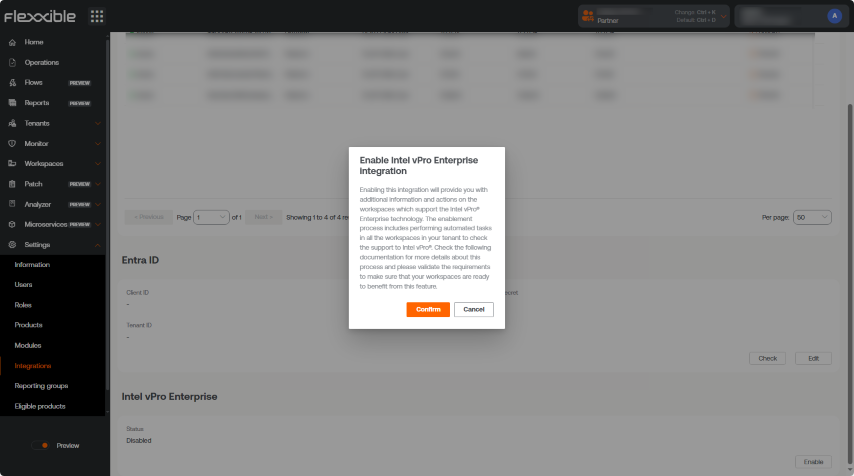Click the Reports sidebar icon
The height and width of the screenshot is (476, 854).
click(13, 103)
